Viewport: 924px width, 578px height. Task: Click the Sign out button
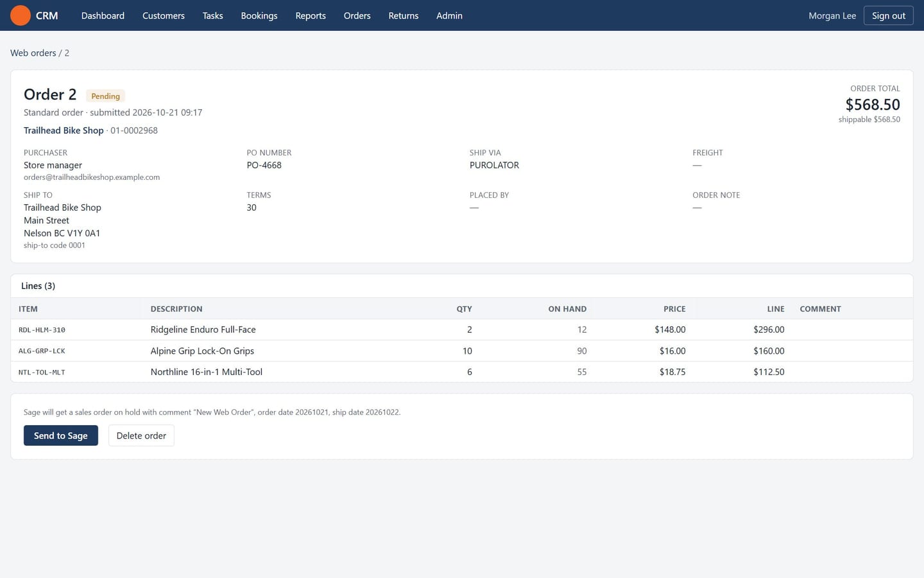tap(889, 15)
